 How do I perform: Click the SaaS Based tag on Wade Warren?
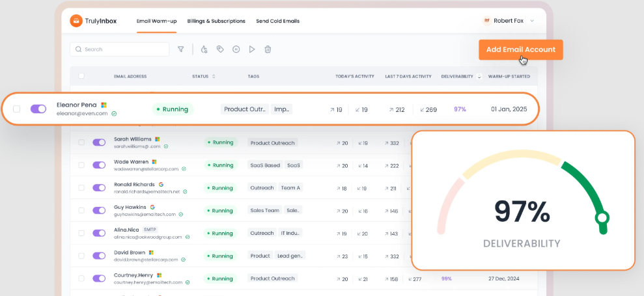265,165
